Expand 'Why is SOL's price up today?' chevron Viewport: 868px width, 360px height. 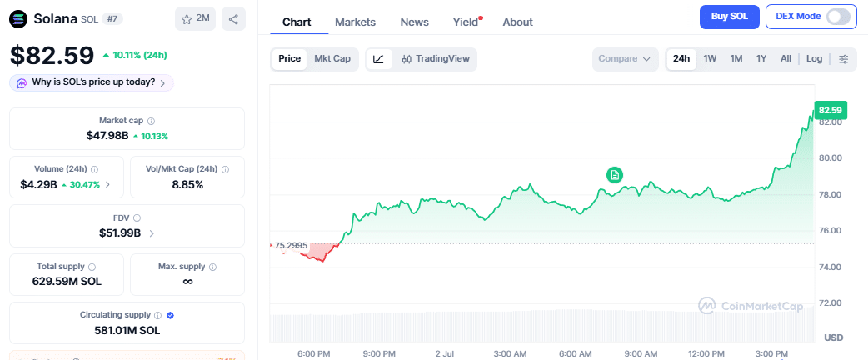coord(162,83)
